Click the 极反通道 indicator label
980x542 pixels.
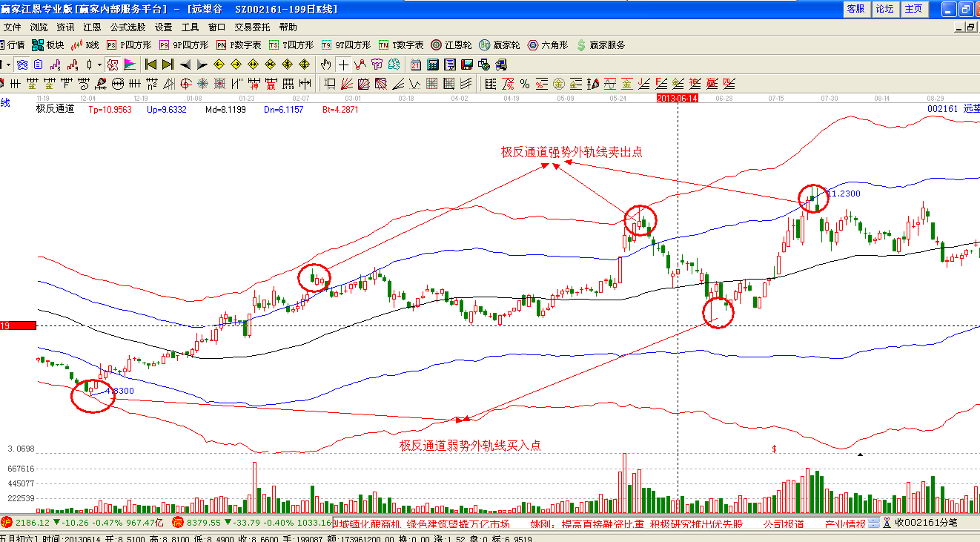point(56,109)
